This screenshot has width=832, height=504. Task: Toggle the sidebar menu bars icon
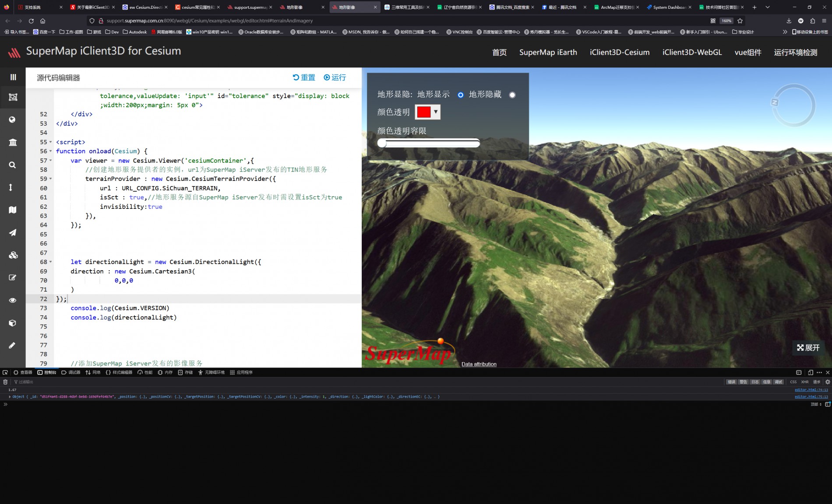pos(13,77)
